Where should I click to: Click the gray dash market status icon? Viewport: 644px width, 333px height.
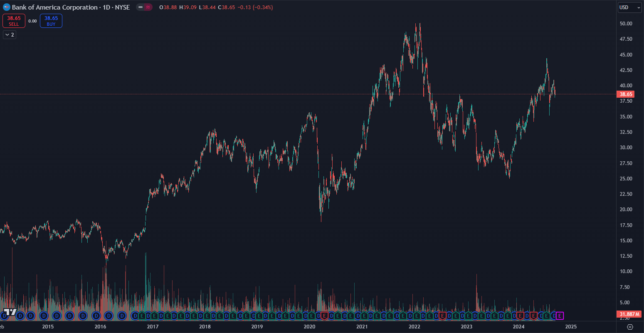point(141,7)
